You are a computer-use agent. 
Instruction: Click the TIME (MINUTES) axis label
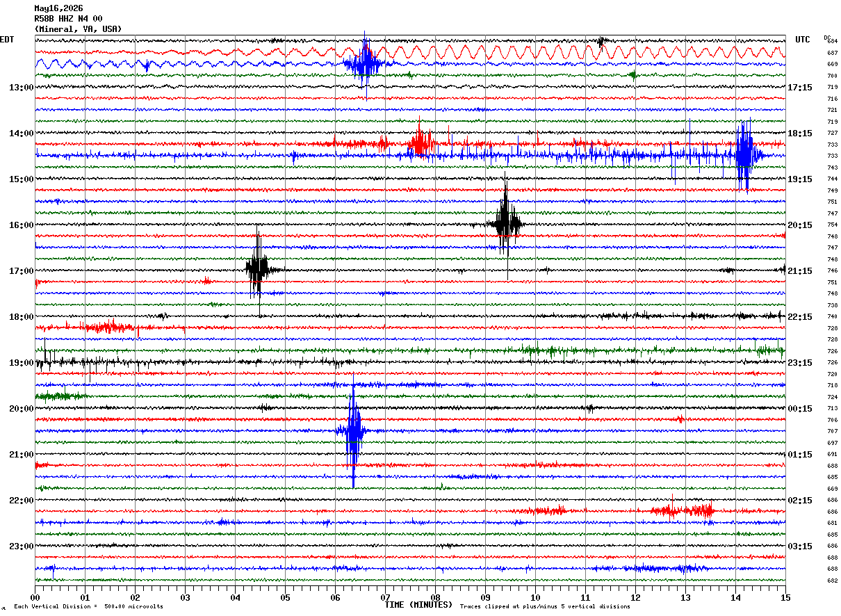pos(419,605)
